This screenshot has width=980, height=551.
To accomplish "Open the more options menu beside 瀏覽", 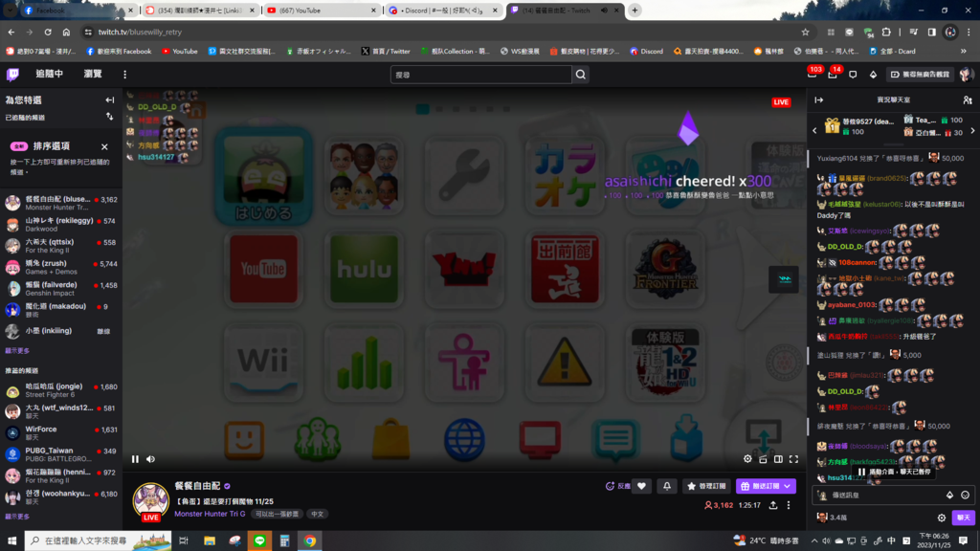I will [125, 75].
